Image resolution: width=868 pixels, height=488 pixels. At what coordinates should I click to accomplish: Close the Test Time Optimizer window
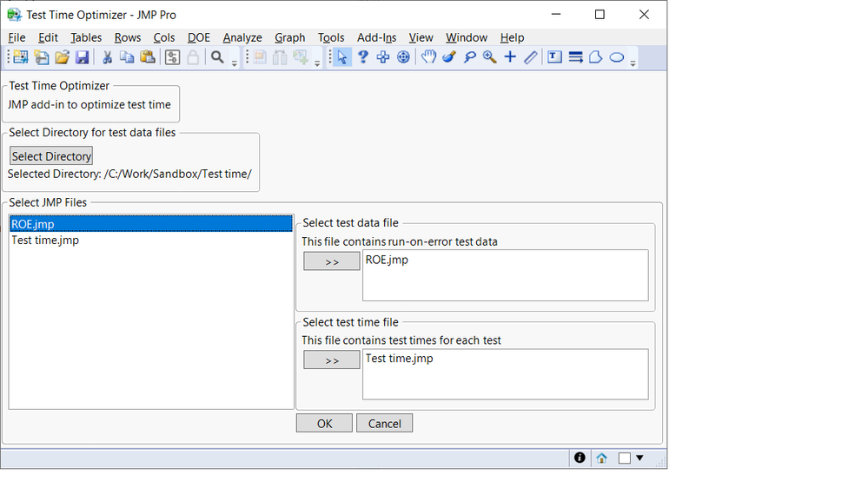[x=644, y=15]
